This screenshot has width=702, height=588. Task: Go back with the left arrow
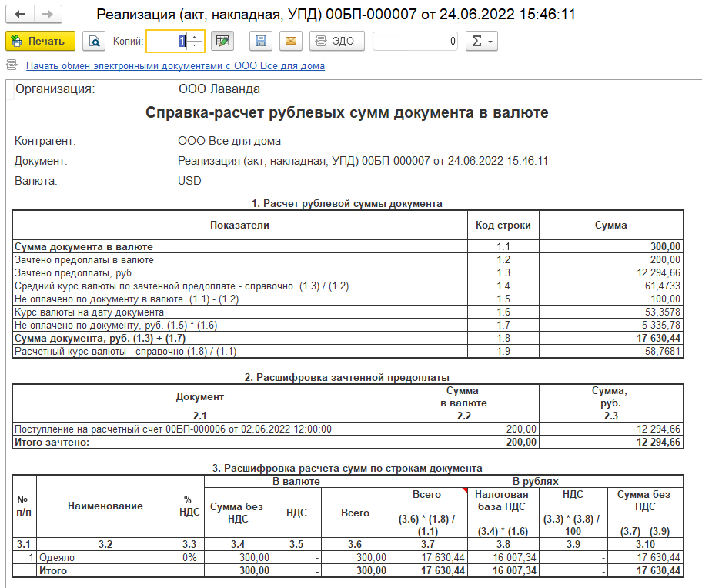[20, 15]
